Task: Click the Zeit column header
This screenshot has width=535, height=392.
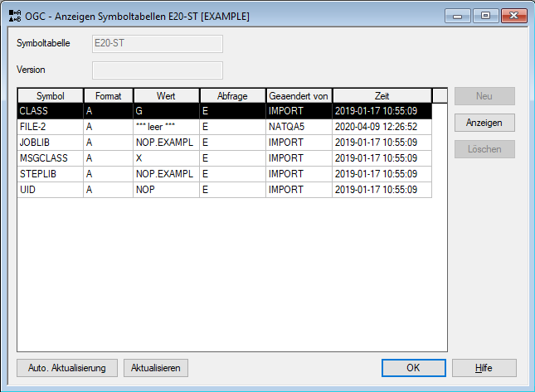Action: point(382,96)
